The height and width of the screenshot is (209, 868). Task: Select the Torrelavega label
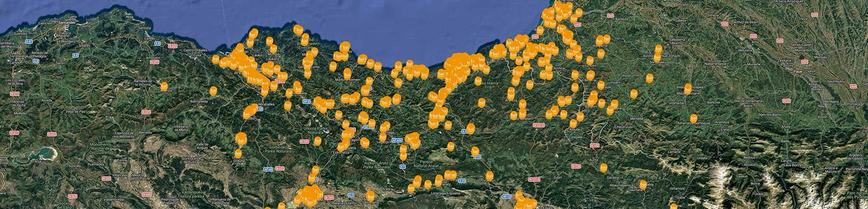(x=19, y=56)
